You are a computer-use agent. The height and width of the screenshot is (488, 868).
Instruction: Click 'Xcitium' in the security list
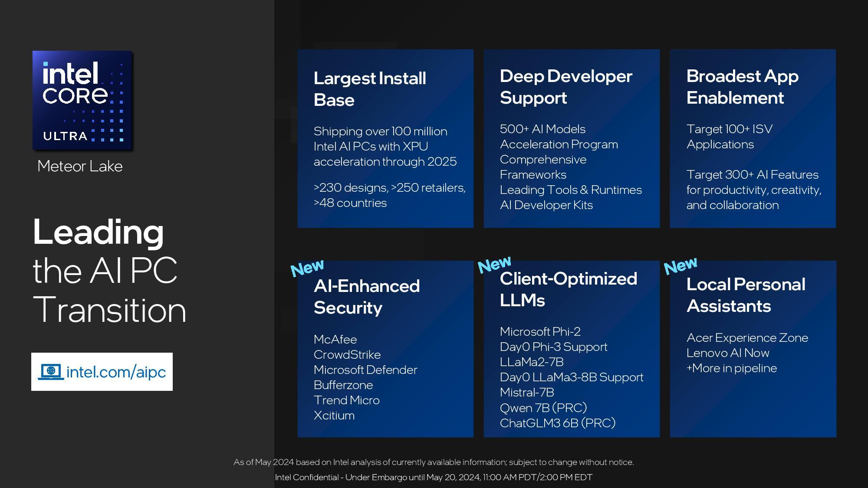pos(334,416)
